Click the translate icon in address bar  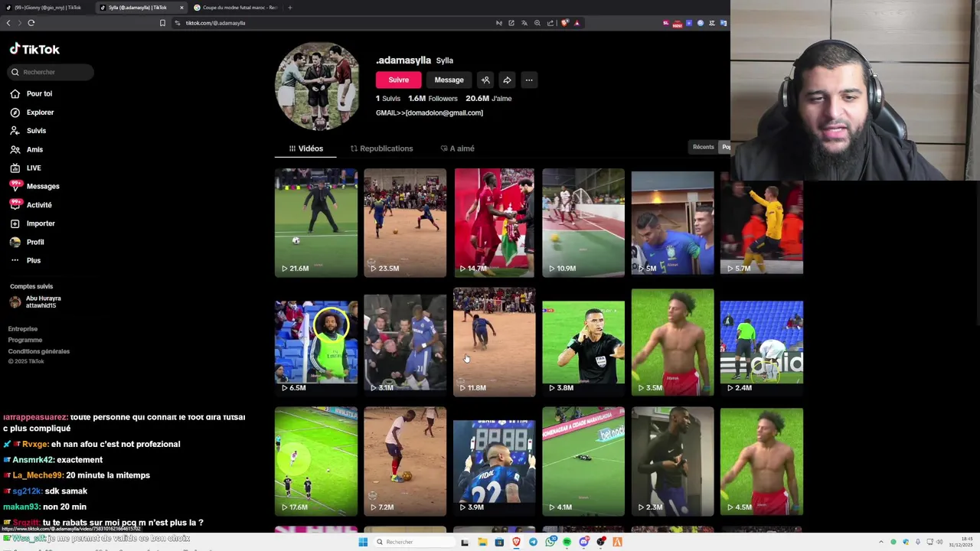524,23
